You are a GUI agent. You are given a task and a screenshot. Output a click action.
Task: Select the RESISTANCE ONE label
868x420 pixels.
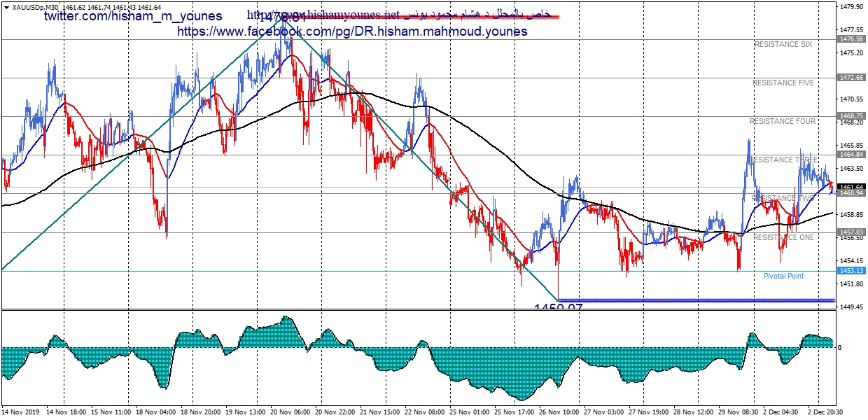click(783, 237)
